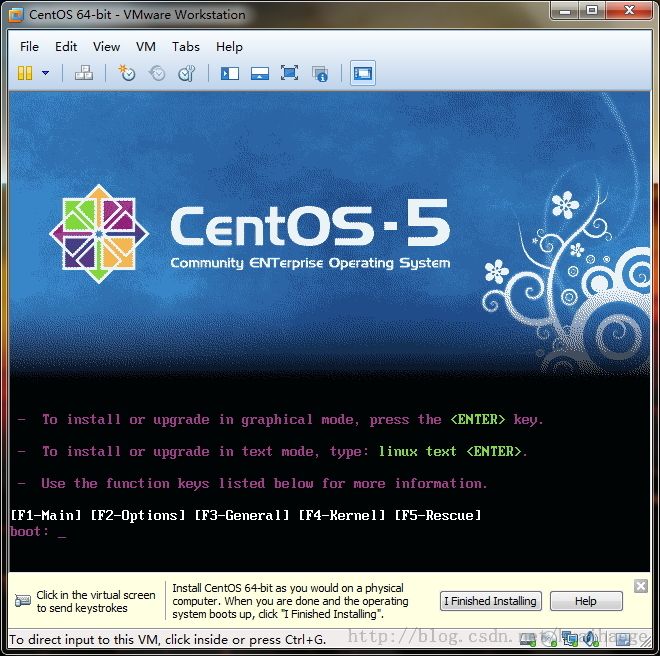The height and width of the screenshot is (656, 660).
Task: Dismiss the install hint bar
Action: point(641,586)
